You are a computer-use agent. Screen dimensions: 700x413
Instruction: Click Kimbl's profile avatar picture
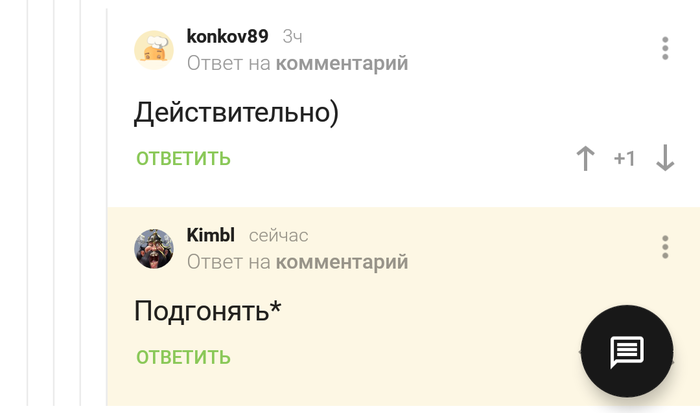tap(154, 248)
